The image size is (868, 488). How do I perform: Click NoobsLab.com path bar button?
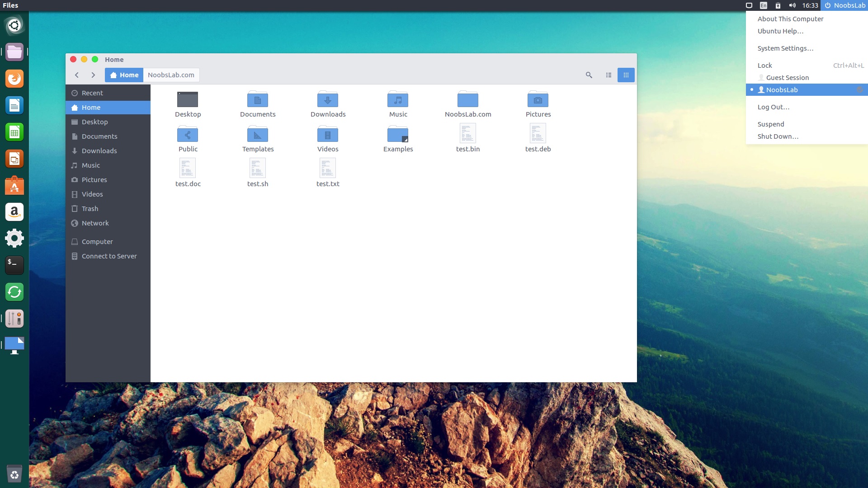coord(171,75)
